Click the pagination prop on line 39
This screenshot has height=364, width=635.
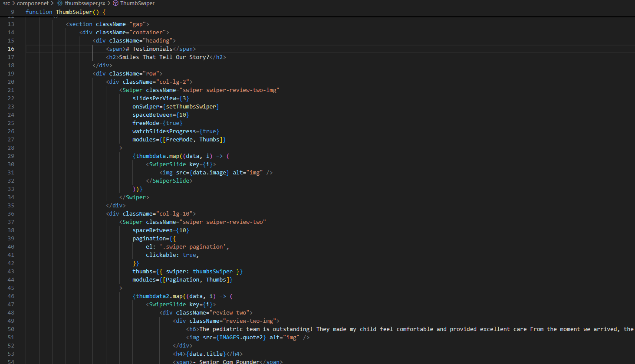coord(149,238)
